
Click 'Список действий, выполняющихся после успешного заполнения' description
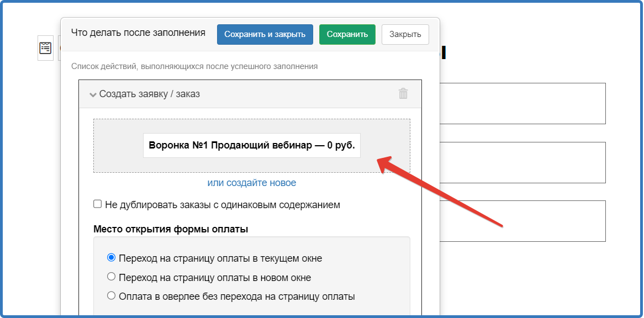tap(194, 66)
